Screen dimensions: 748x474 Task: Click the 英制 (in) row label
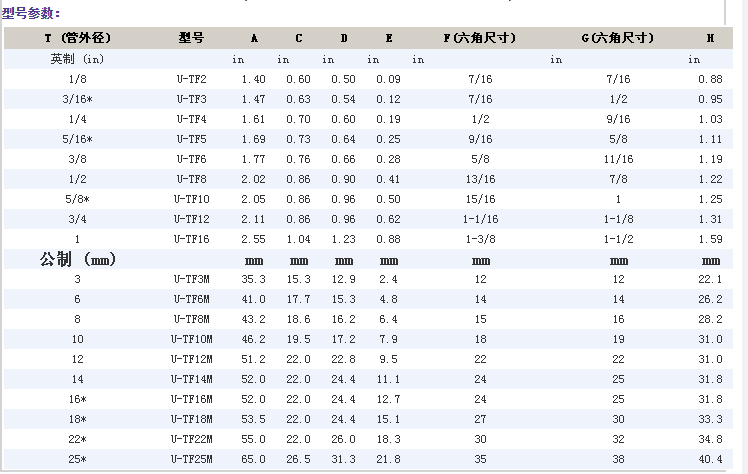click(77, 59)
